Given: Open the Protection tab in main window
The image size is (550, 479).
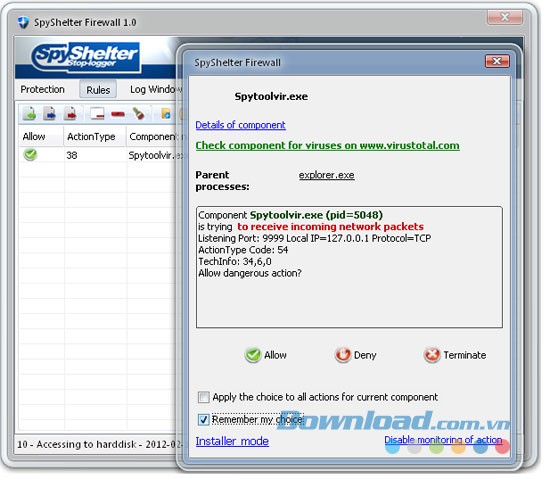Looking at the screenshot, I should (42, 89).
